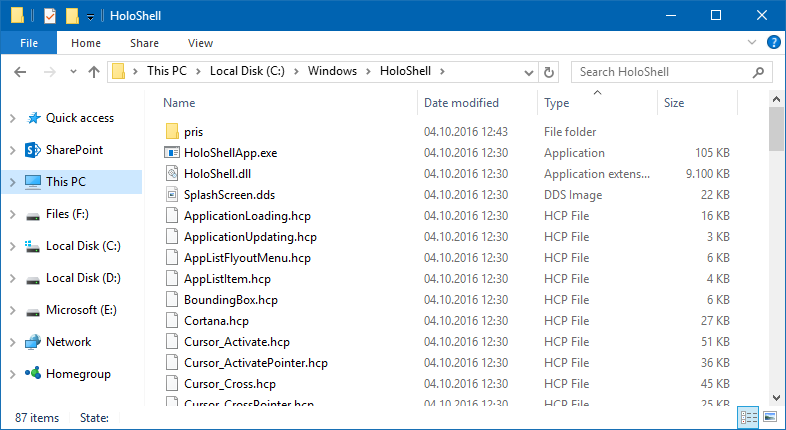
Task: Expand SharePoint in navigation pane
Action: click(x=13, y=150)
